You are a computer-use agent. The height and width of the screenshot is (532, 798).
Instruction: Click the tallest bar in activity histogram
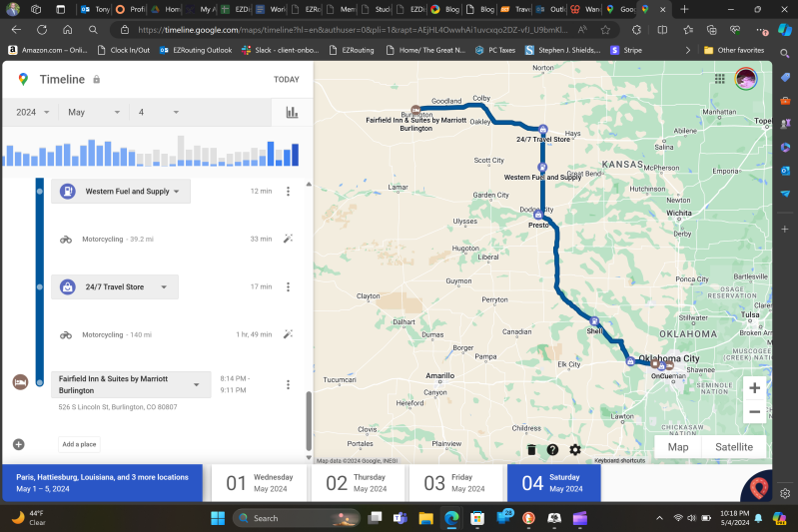click(180, 151)
